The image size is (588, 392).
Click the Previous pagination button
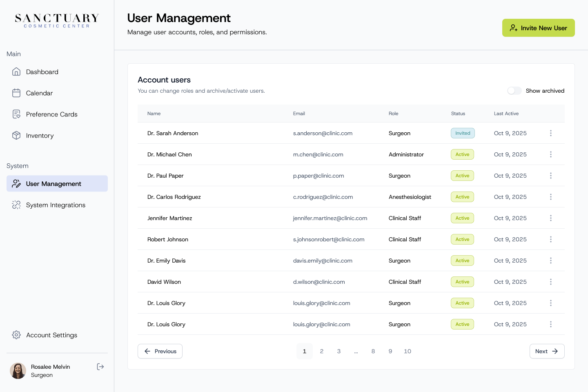point(160,351)
